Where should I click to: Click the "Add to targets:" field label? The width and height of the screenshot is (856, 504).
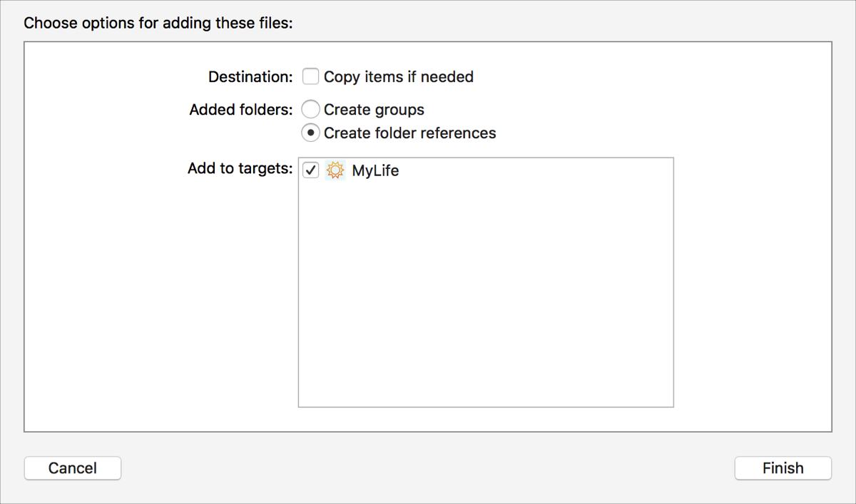(x=240, y=169)
